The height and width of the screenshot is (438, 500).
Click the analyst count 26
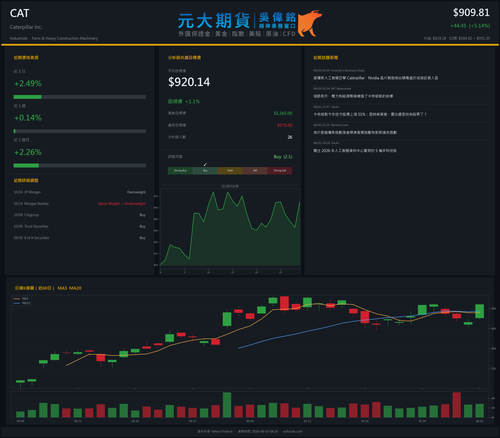pyautogui.click(x=290, y=137)
